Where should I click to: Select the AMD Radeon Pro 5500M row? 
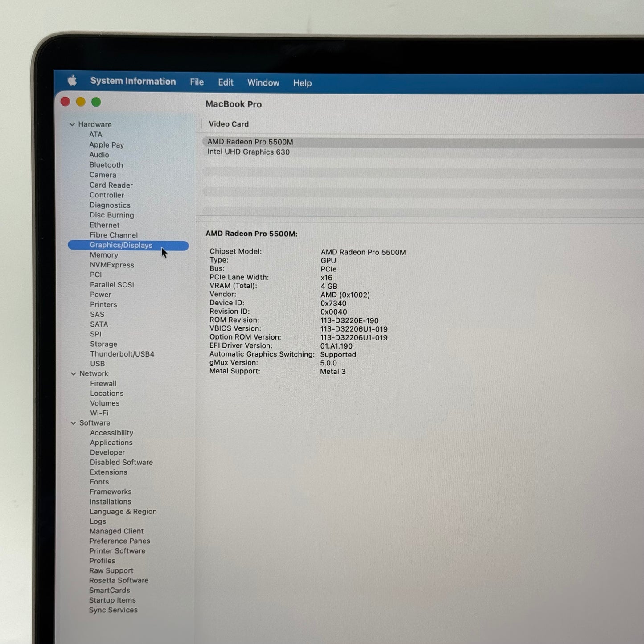pos(423,142)
